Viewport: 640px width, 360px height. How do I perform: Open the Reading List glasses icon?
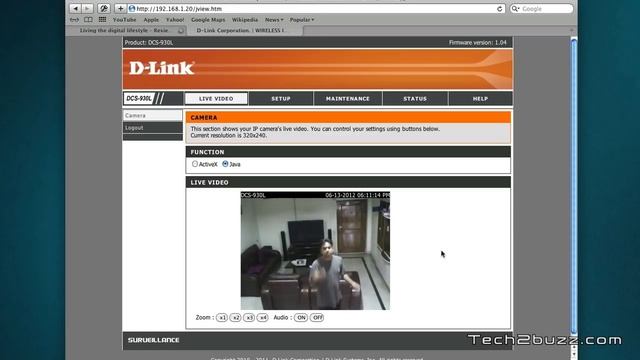74,20
